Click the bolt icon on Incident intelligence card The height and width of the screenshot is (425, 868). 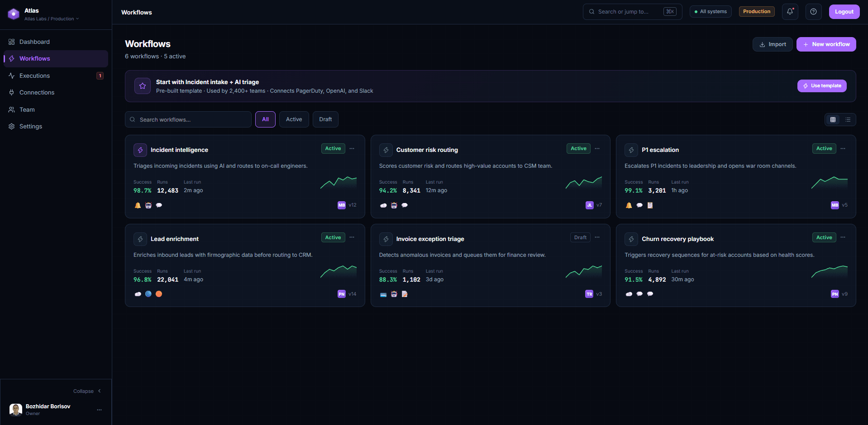(140, 150)
